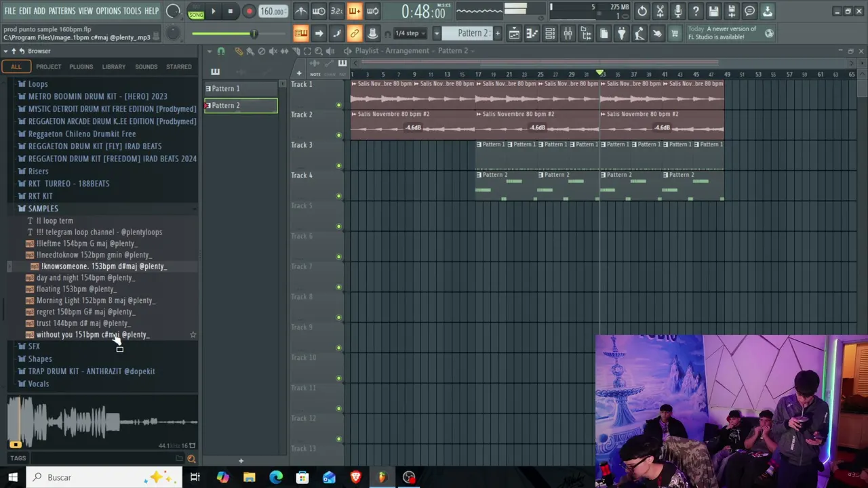Open the TOOLS menu
868x488 pixels.
tap(132, 11)
